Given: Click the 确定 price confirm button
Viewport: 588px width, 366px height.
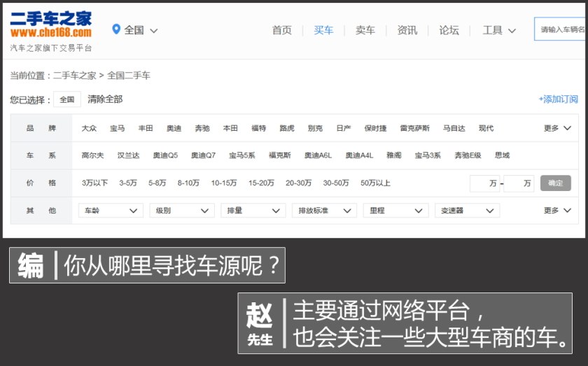Looking at the screenshot, I should click(x=555, y=183).
